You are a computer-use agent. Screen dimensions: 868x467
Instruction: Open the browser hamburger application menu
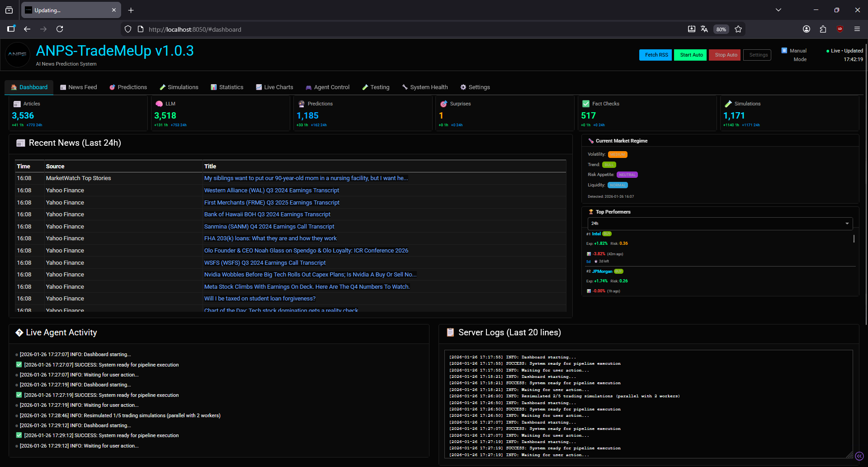point(857,29)
